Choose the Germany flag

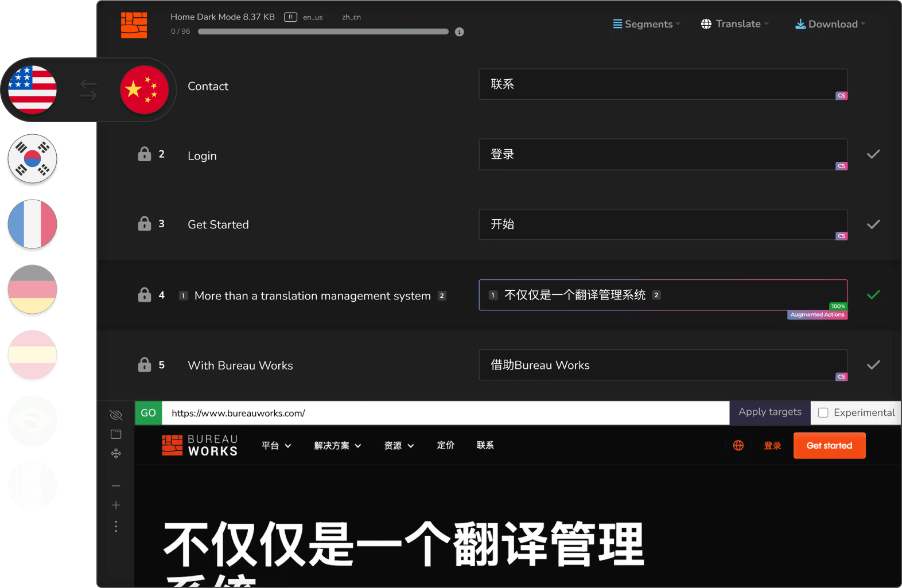tap(32, 289)
